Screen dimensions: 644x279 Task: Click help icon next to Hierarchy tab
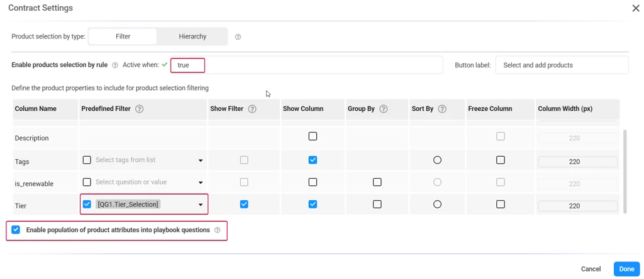[x=238, y=37]
